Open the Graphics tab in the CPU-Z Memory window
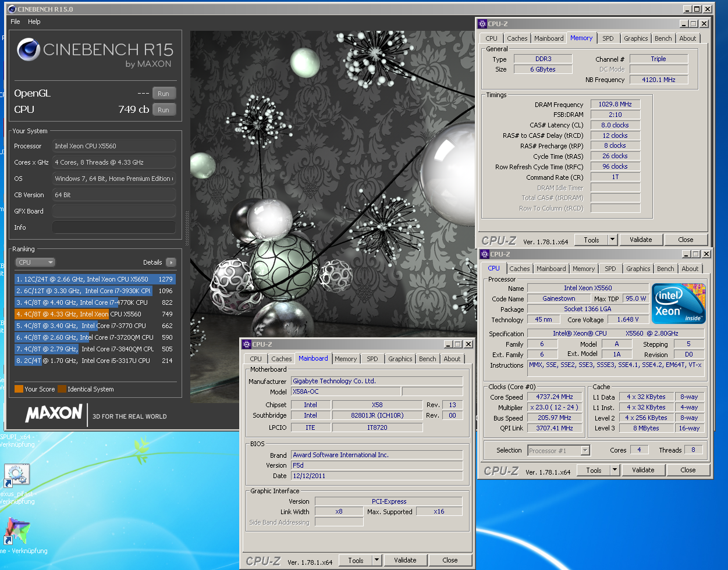Screen dimensions: 728x570 click(636, 38)
